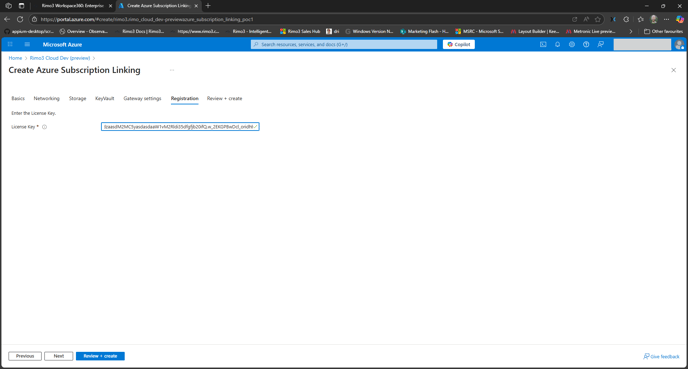
Task: Open Overview - Observa... bookmark
Action: pyautogui.click(x=83, y=32)
